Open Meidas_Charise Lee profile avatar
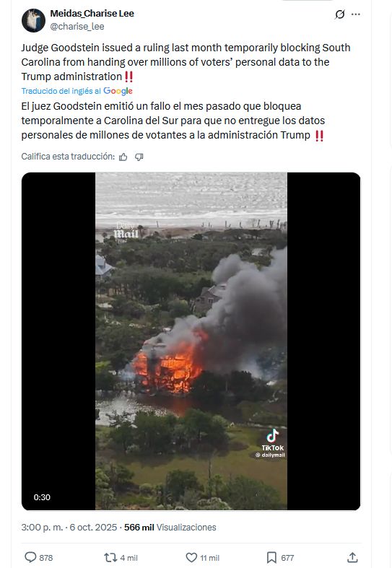Viewport: 392px width, 568px height. [x=33, y=20]
